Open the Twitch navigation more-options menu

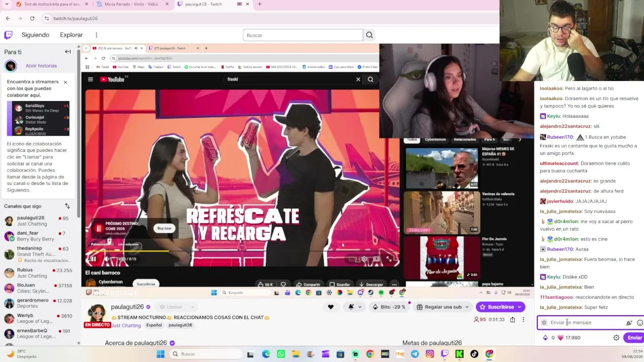click(96, 35)
